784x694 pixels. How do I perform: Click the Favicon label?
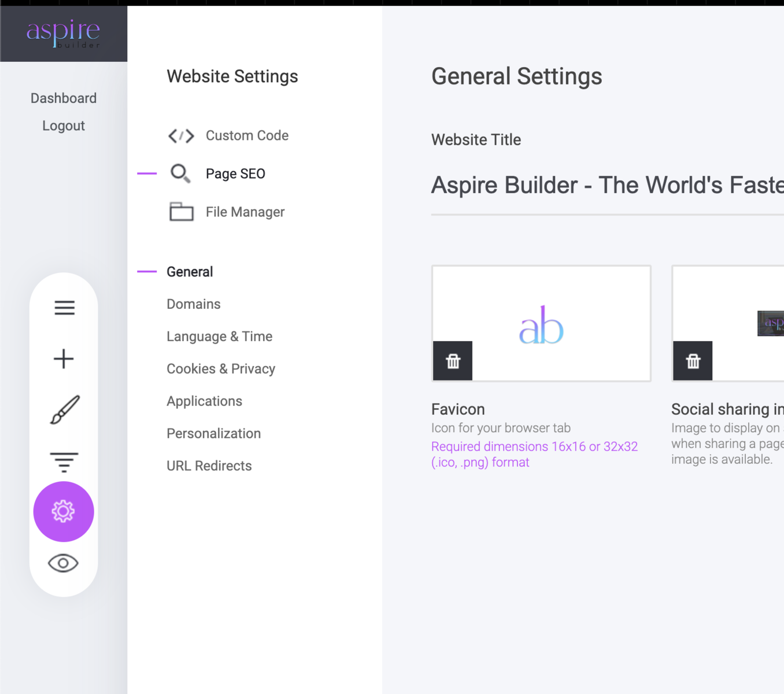[458, 409]
